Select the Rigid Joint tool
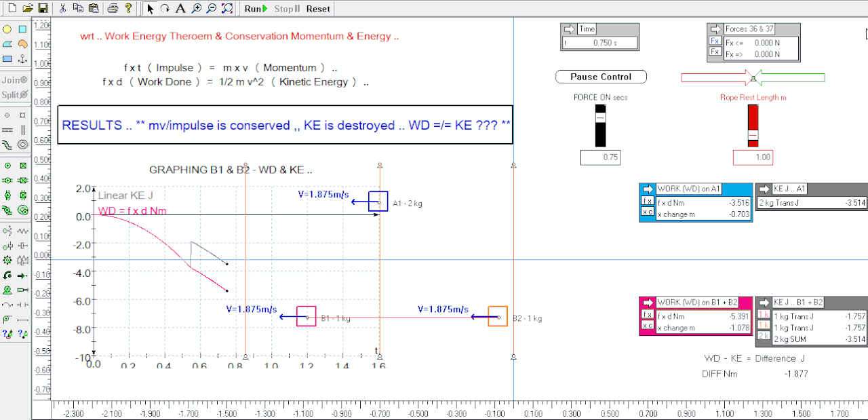 point(22,166)
